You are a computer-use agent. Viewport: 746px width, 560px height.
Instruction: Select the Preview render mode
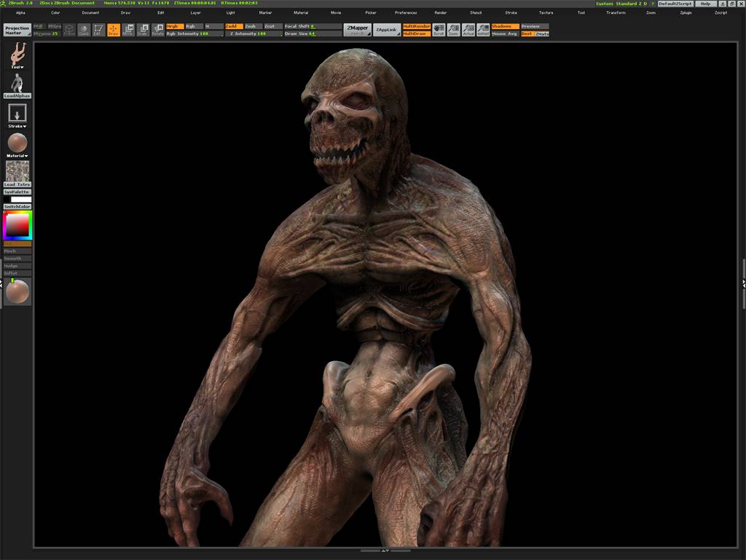(535, 26)
